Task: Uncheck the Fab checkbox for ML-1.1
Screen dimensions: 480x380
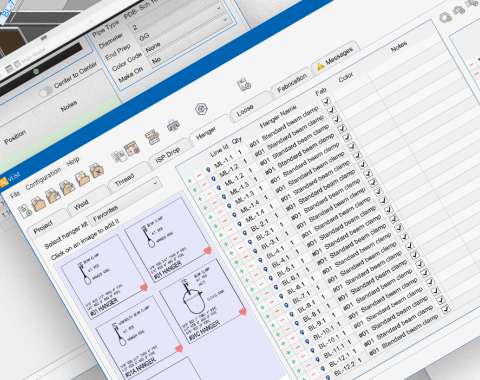Action: (326, 101)
